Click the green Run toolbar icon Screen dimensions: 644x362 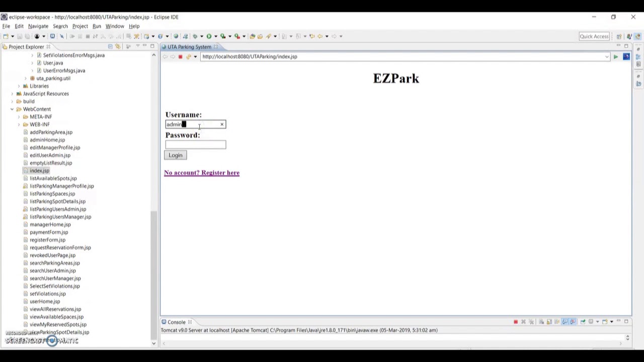(x=209, y=36)
